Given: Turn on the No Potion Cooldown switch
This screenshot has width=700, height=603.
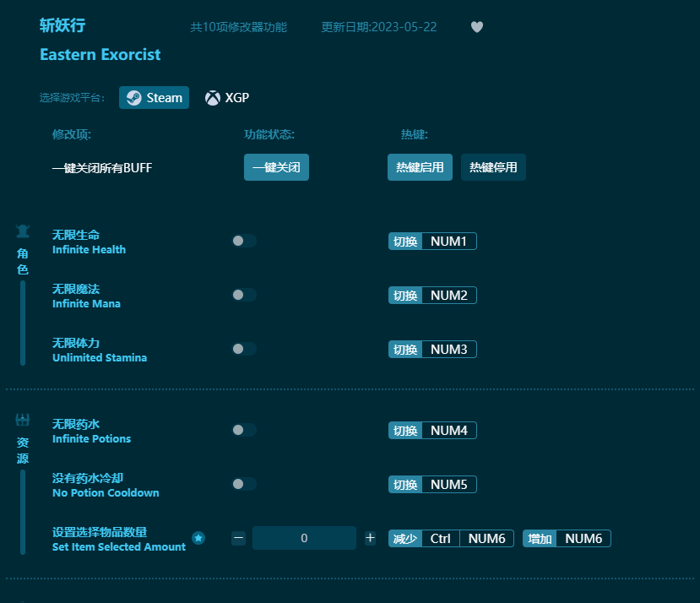Looking at the screenshot, I should coord(244,484).
